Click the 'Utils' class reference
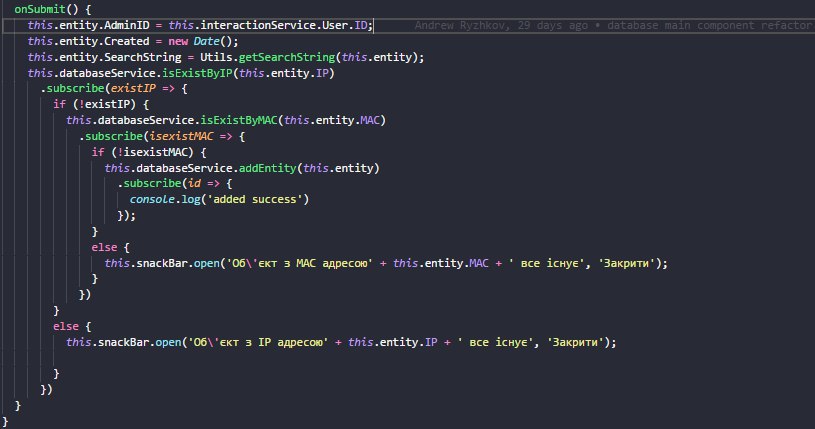 pyautogui.click(x=216, y=57)
